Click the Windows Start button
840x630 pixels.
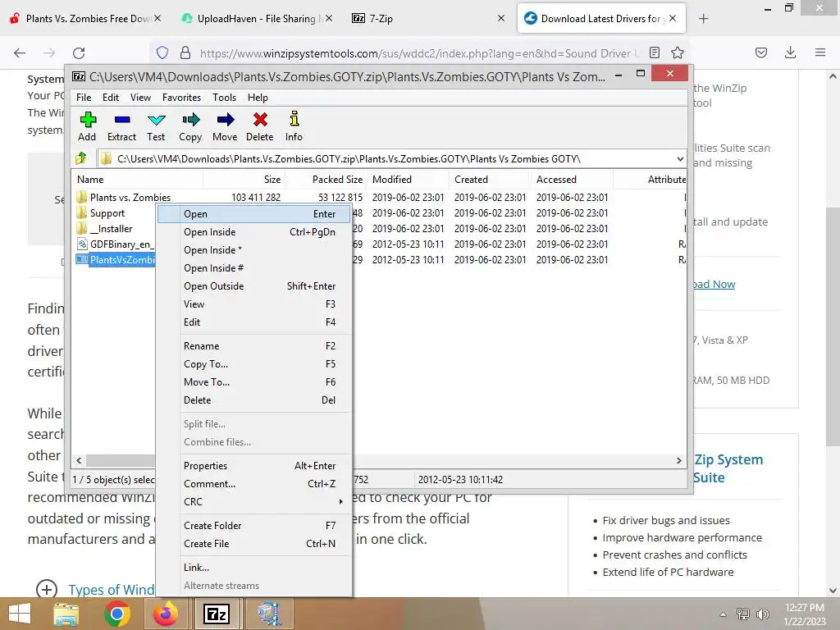(x=20, y=614)
